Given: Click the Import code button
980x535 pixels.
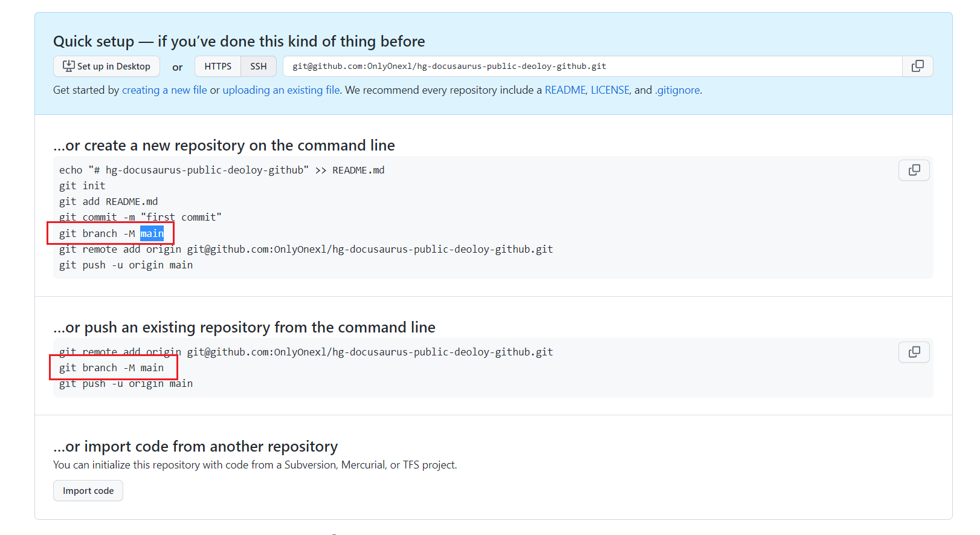Looking at the screenshot, I should pyautogui.click(x=88, y=491).
